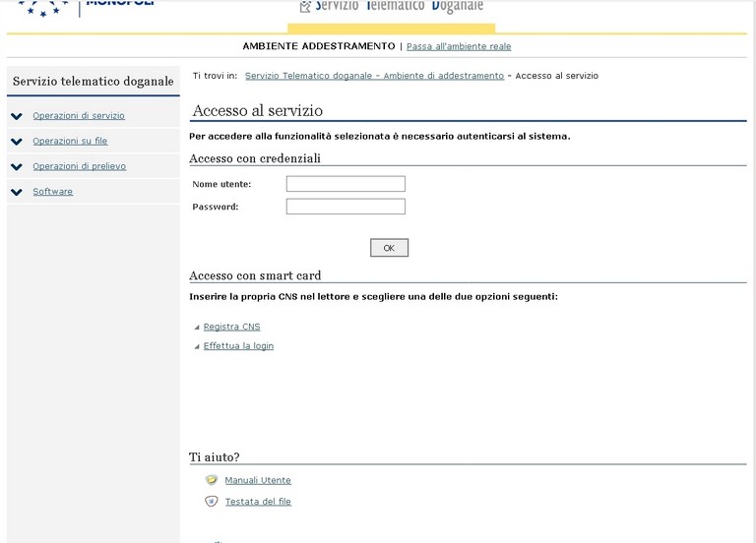This screenshot has height=543, width=756.
Task: Click the Ti aiuto? heading
Action: 214,456
